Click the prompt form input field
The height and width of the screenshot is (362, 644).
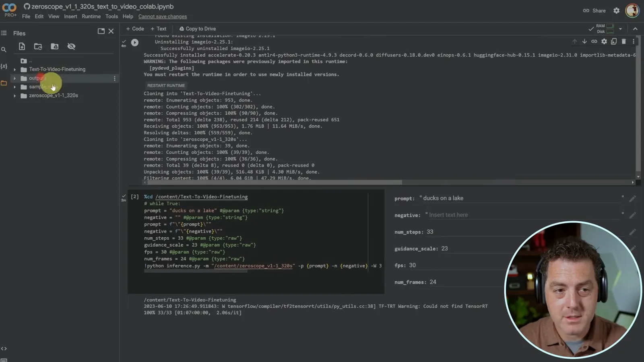pyautogui.click(x=522, y=198)
